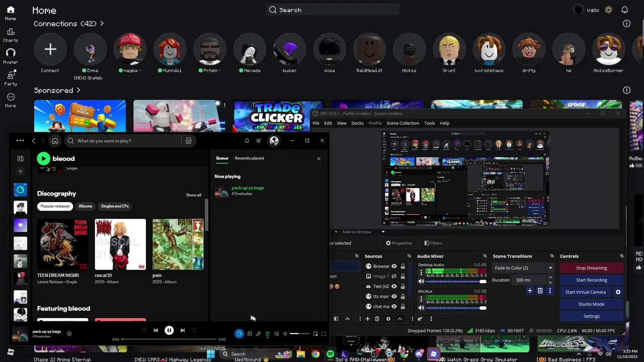Toggle shuffle in Spotify player

click(144, 330)
